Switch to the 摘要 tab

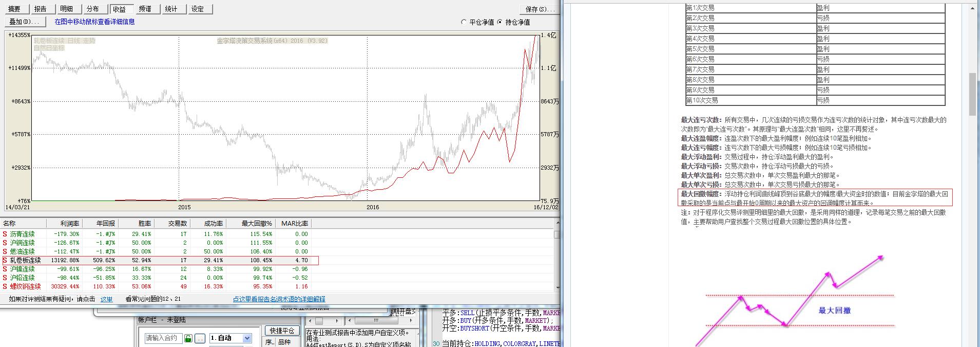tap(15, 9)
